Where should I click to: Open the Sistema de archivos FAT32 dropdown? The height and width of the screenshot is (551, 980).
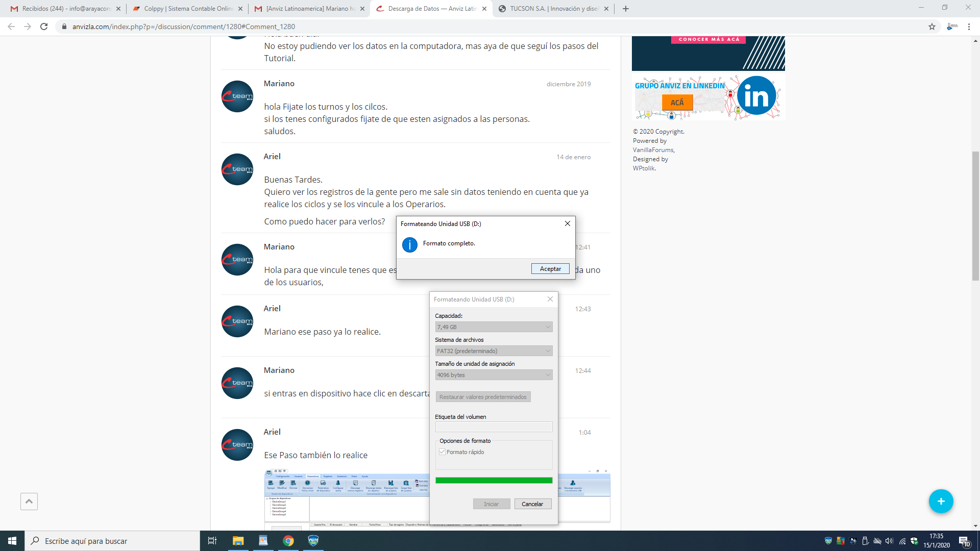494,351
